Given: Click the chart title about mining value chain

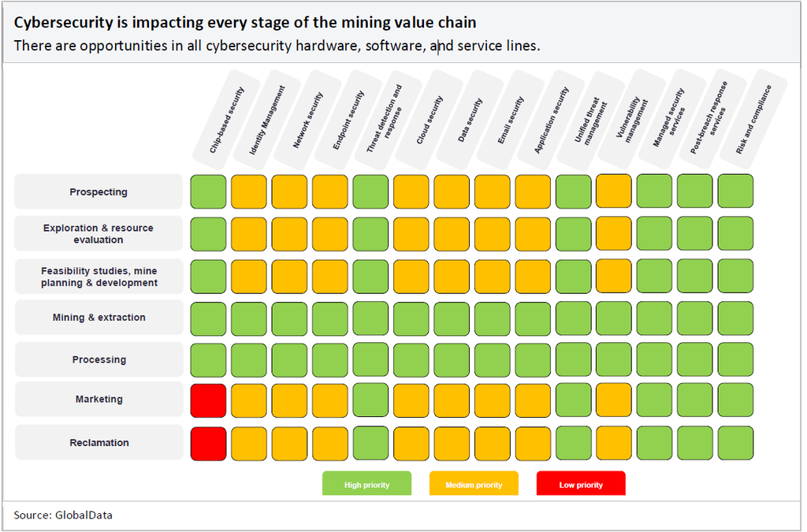Looking at the screenshot, I should (245, 22).
